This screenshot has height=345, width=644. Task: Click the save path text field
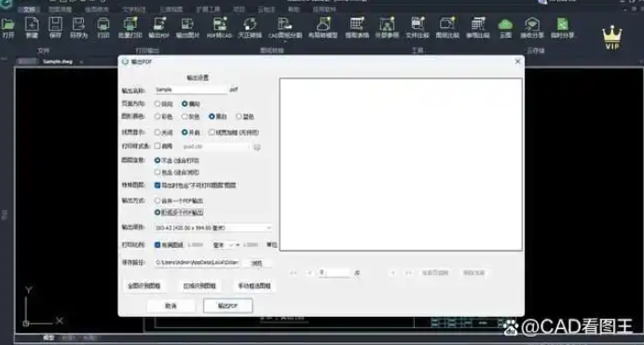198,262
